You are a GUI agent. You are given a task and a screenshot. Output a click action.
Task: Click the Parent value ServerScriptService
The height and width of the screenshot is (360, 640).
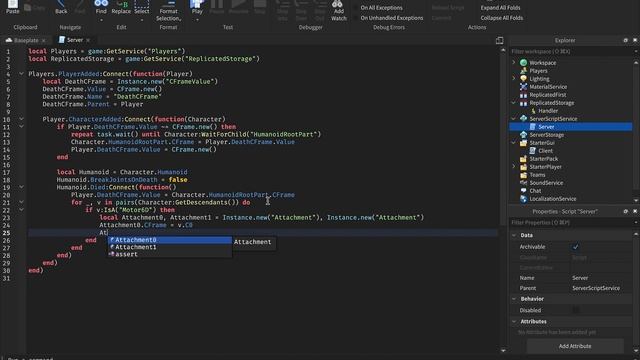tap(596, 288)
